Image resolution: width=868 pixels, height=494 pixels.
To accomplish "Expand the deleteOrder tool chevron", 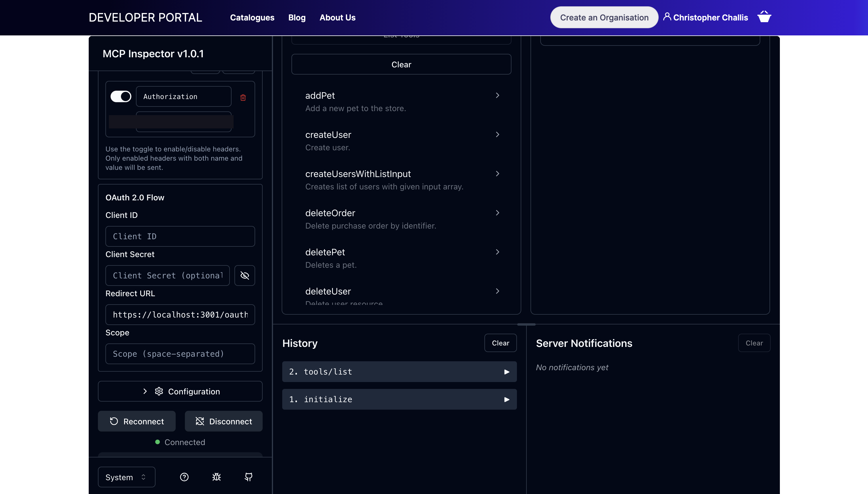I will (497, 213).
